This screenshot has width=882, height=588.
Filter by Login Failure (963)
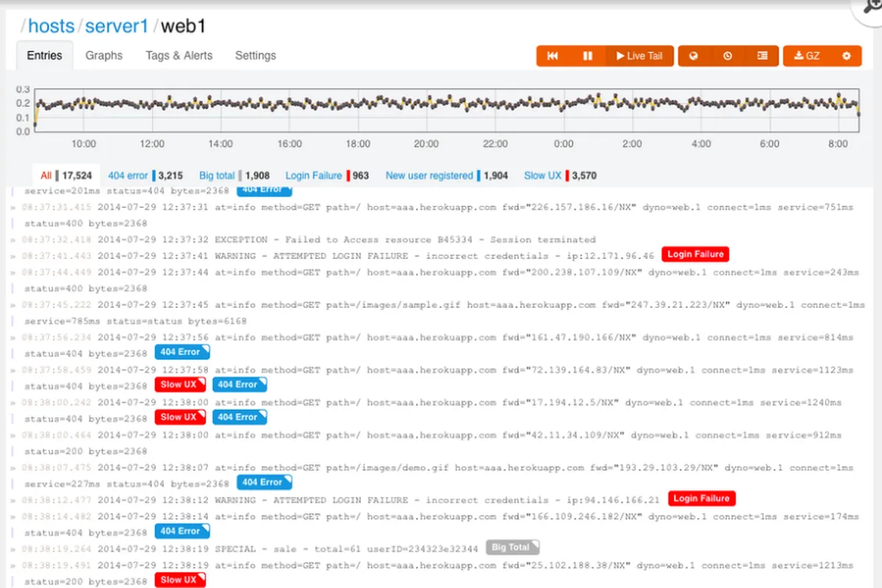click(327, 176)
